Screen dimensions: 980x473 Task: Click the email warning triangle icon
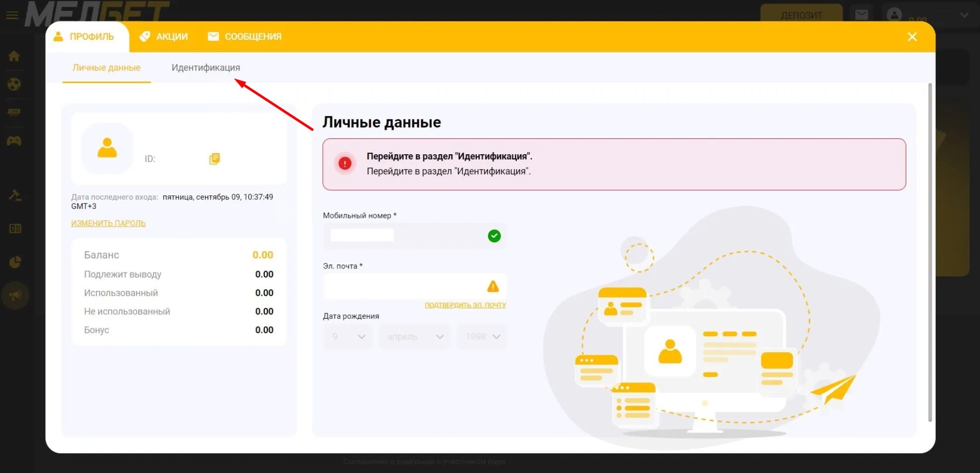click(492, 286)
